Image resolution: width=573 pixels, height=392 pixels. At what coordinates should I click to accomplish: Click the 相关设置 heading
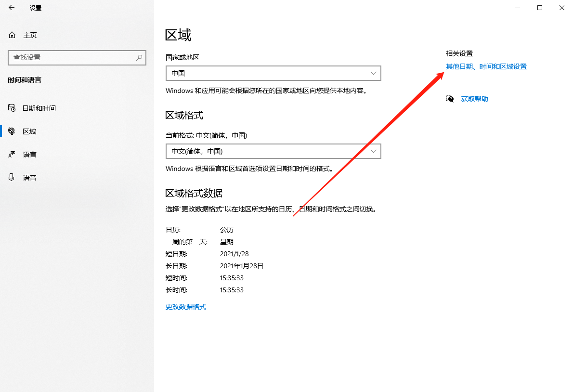point(459,53)
